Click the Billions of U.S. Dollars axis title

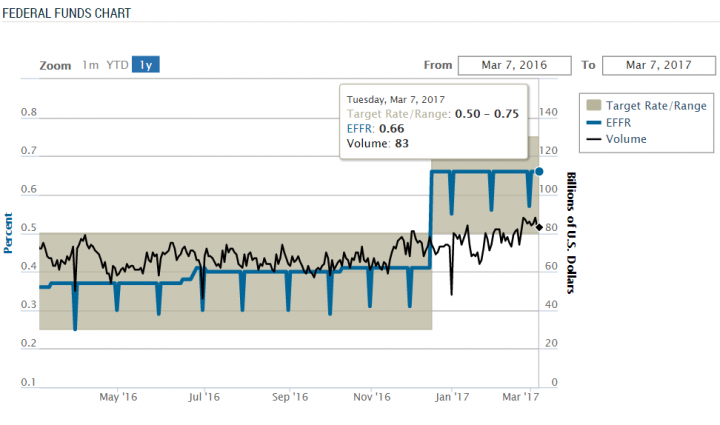click(571, 233)
